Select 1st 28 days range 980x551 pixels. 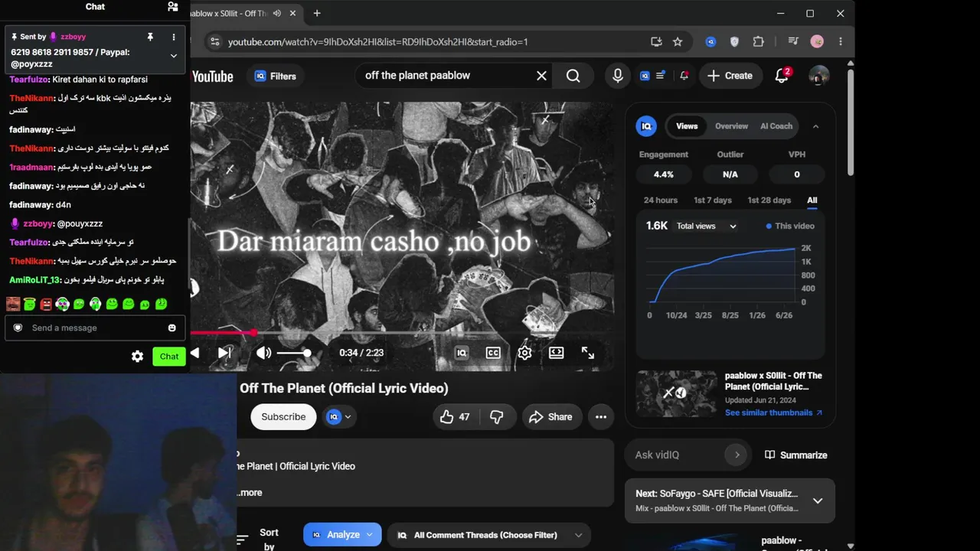769,201
